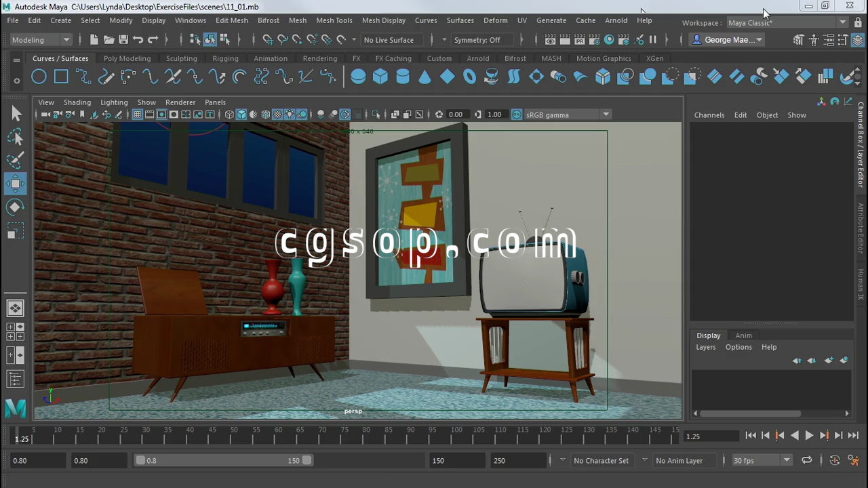Toggle select by component type mode
This screenshot has width=868, height=488.
(225, 40)
